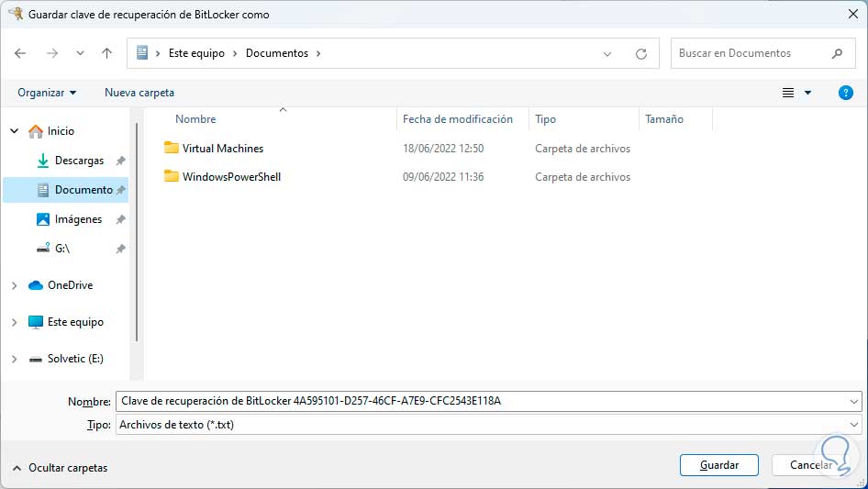Open Nombre field dropdown arrow
Image resolution: width=868 pixels, height=489 pixels.
(x=853, y=402)
